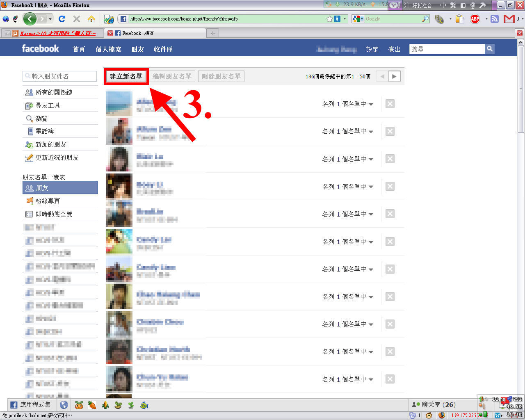Click 登出 to log out
The width and height of the screenshot is (525, 420).
pyautogui.click(x=394, y=49)
